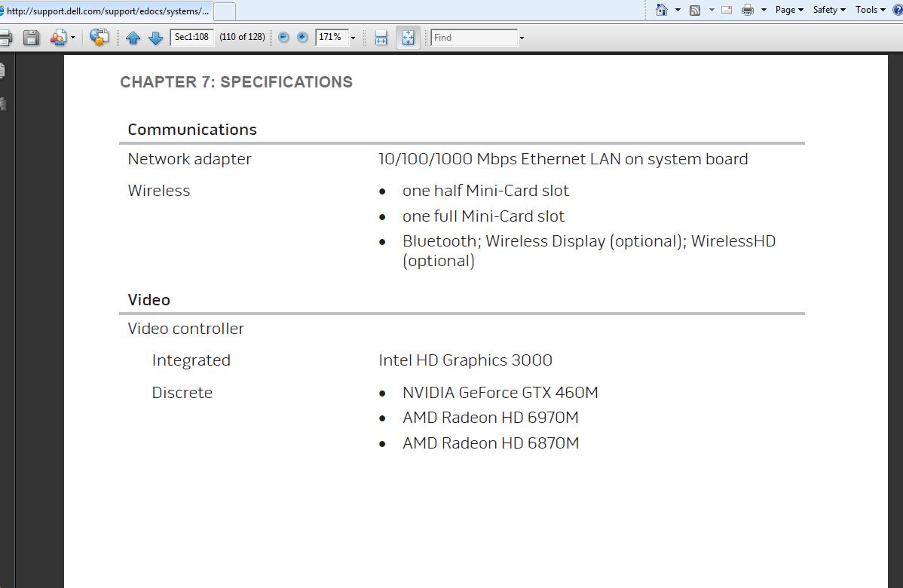The image size is (903, 588).
Task: Click the IE Home icon
Action: click(662, 10)
